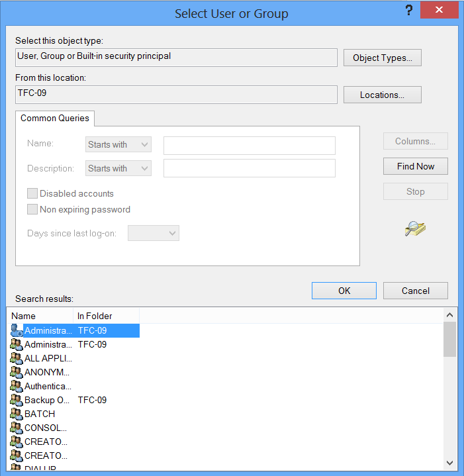
Task: Toggle the Non expiring password checkbox
Action: (32, 209)
